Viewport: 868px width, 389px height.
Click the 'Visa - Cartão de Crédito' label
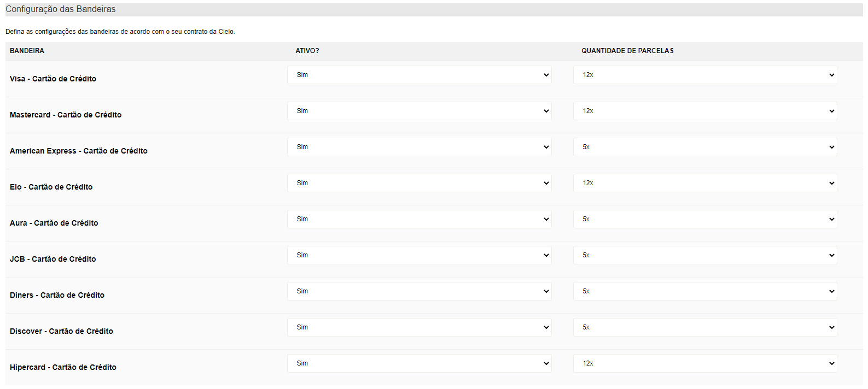53,79
